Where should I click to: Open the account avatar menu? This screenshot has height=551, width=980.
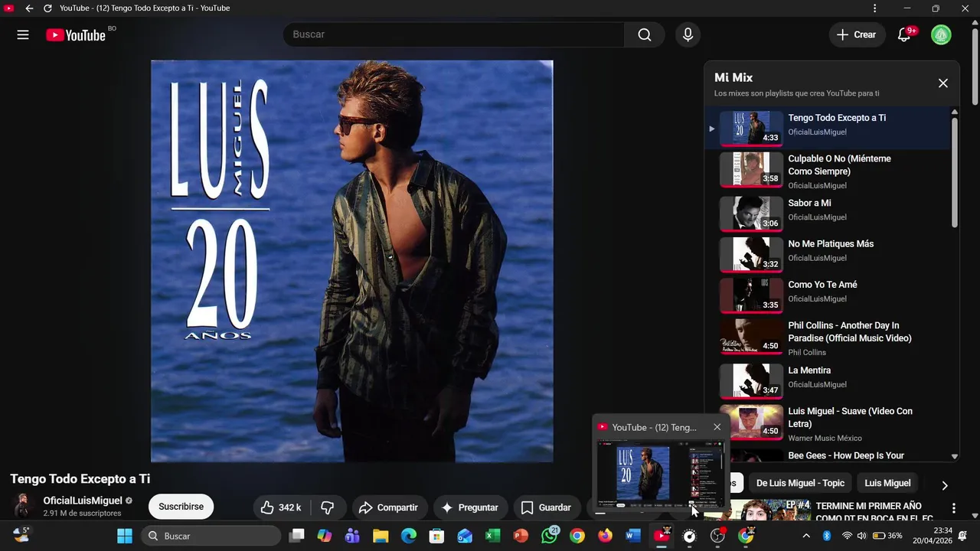coord(941,34)
